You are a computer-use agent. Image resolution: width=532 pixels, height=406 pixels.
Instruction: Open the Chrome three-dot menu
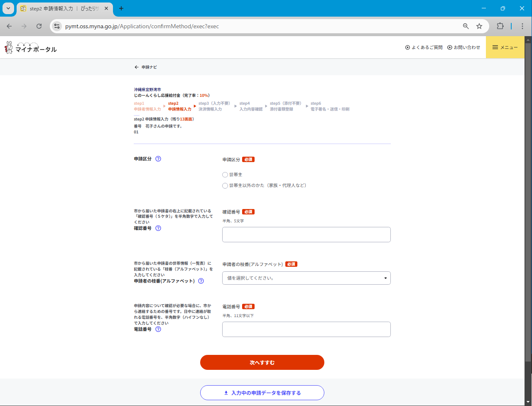[x=522, y=26]
